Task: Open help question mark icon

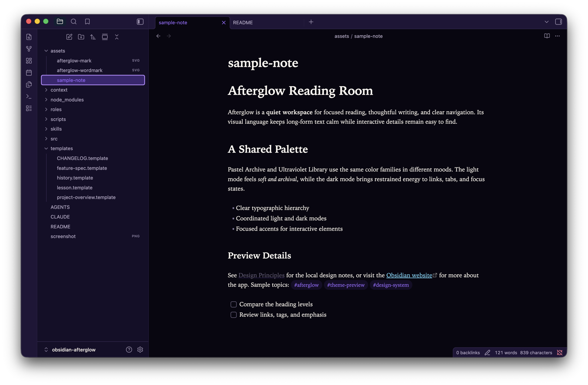Action: [x=129, y=350]
